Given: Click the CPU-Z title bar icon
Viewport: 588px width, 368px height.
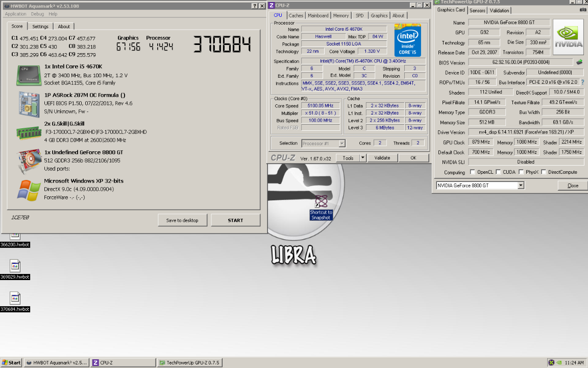Looking at the screenshot, I should [272, 5].
